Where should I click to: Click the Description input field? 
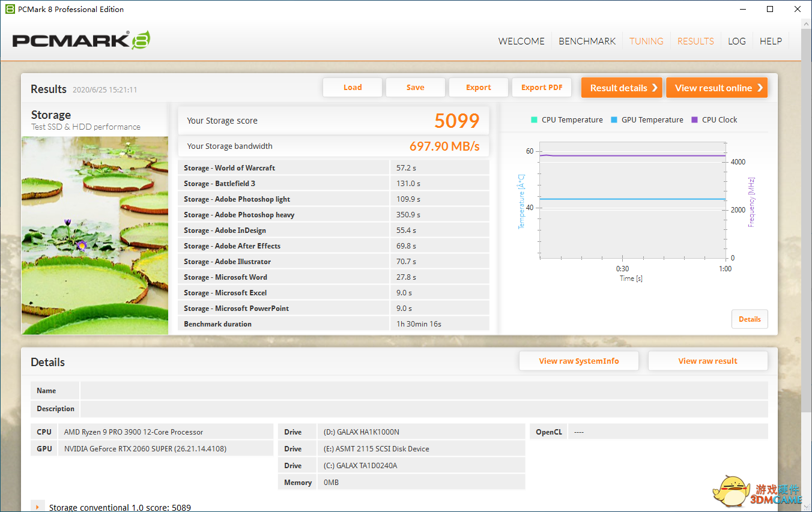click(424, 409)
